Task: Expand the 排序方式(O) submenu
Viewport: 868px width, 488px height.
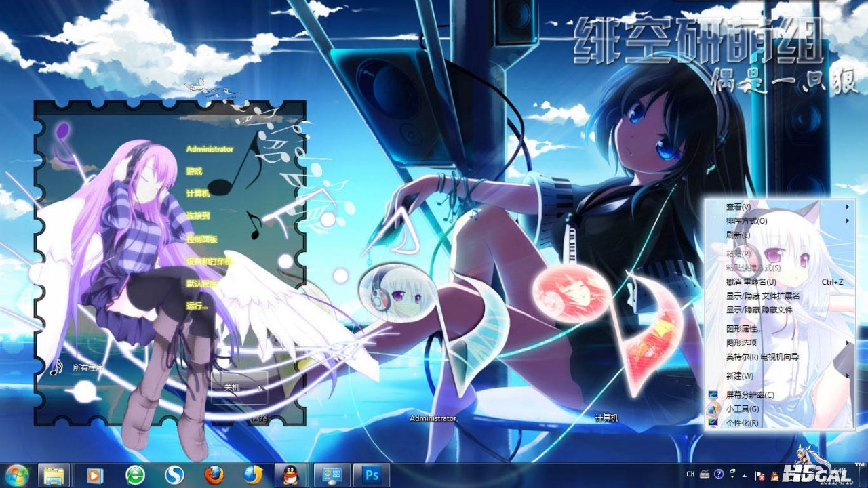Action: tap(746, 221)
